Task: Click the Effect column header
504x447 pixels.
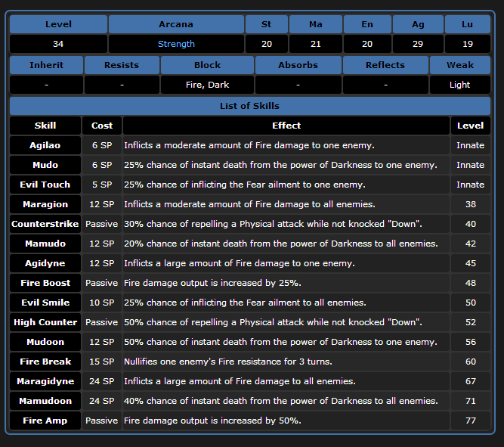Action: pos(286,126)
